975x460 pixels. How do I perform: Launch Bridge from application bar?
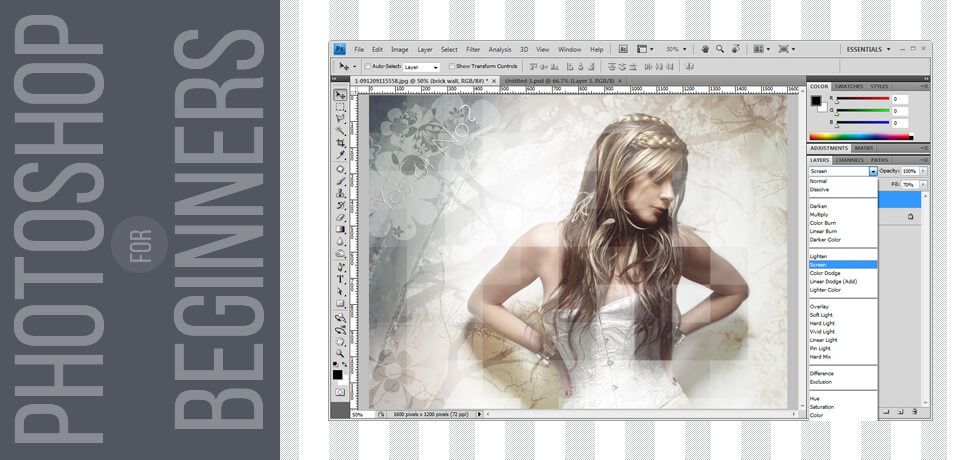pyautogui.click(x=623, y=49)
